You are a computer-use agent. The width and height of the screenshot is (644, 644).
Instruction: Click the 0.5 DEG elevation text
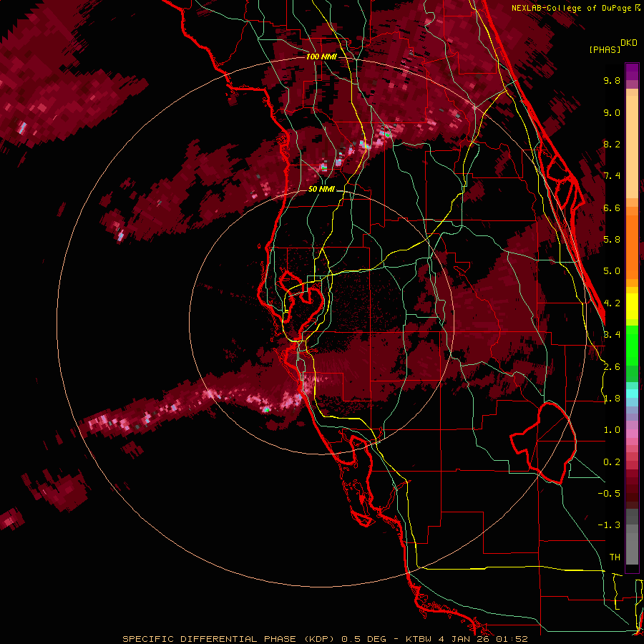click(363, 639)
